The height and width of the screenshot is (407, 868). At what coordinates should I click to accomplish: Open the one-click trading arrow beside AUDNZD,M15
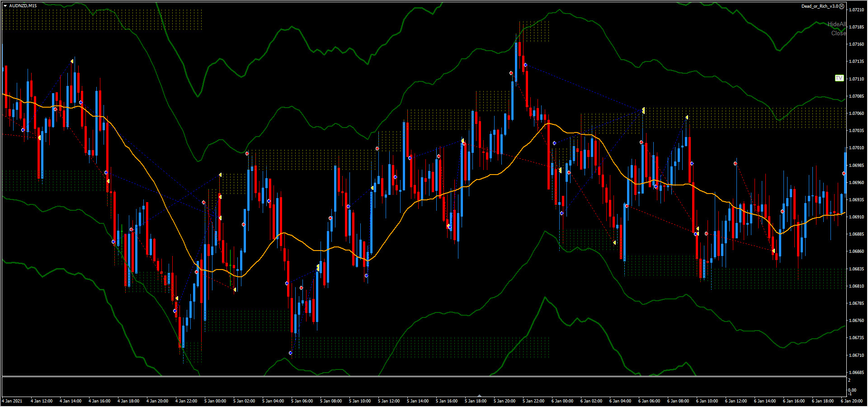pyautogui.click(x=5, y=6)
